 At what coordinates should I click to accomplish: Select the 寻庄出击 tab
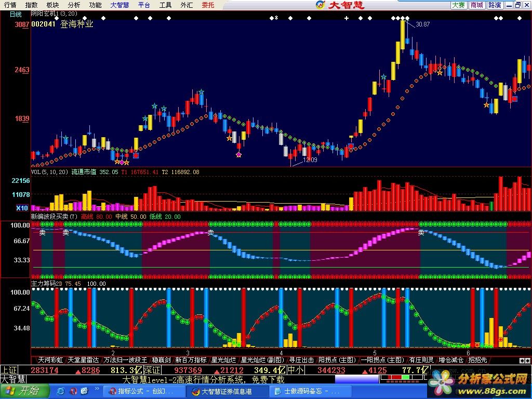click(301, 360)
